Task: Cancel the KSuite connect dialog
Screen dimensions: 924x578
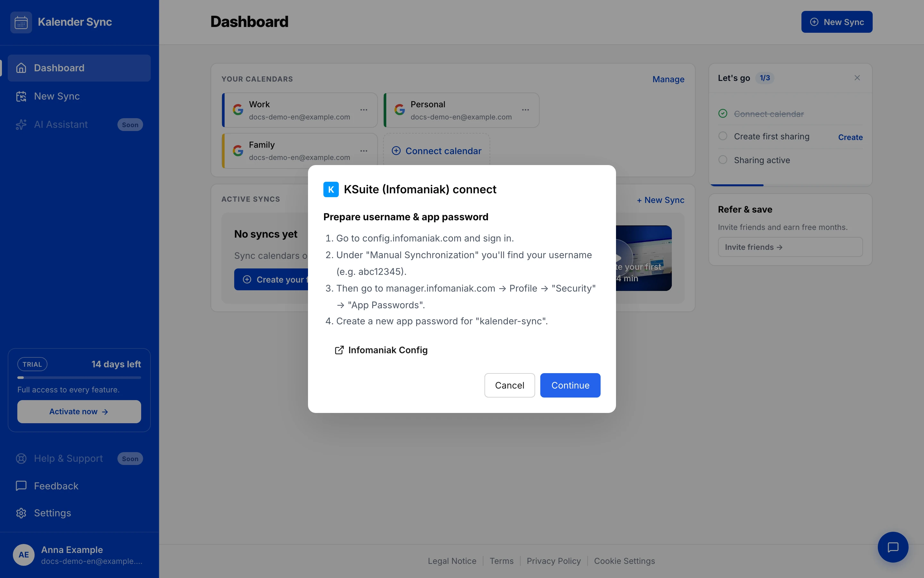Action: coord(510,385)
